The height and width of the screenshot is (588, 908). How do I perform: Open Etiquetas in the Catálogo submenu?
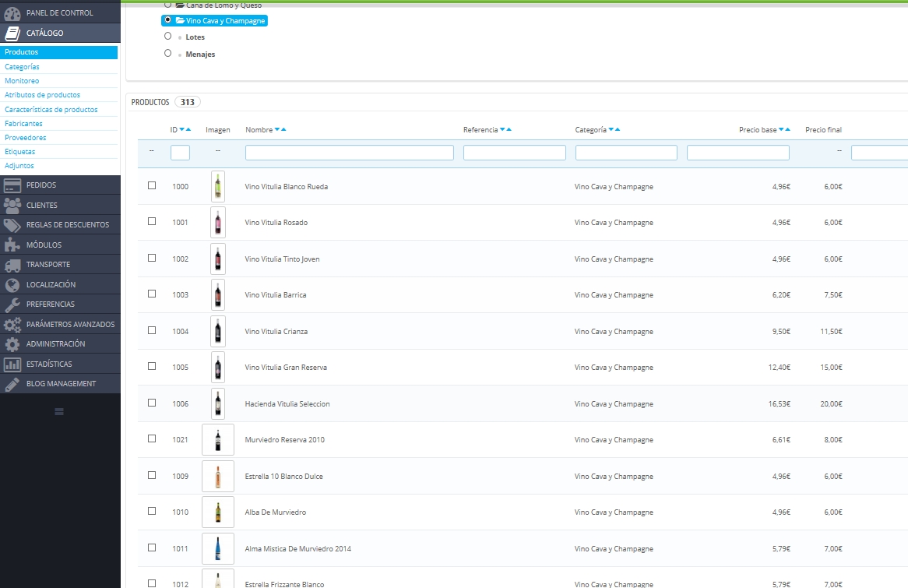point(19,151)
